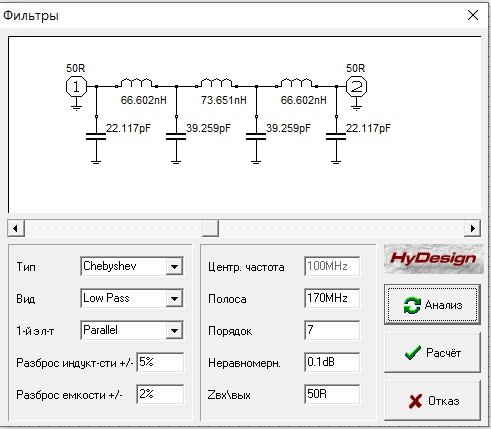Viewport: 491px width, 429px height.
Task: Click the Порядок field showing 7
Action: click(332, 330)
